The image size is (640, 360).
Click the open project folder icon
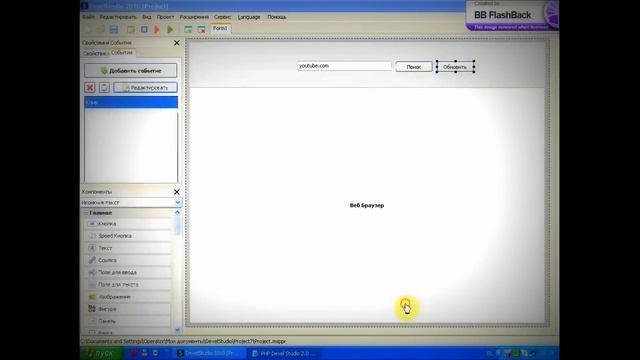(x=100, y=29)
